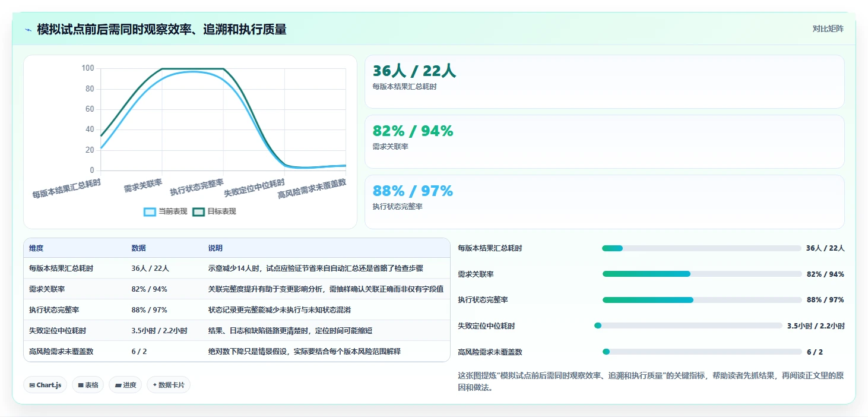Click the table value 36人 / 22人
The height and width of the screenshot is (417, 868).
(x=150, y=268)
